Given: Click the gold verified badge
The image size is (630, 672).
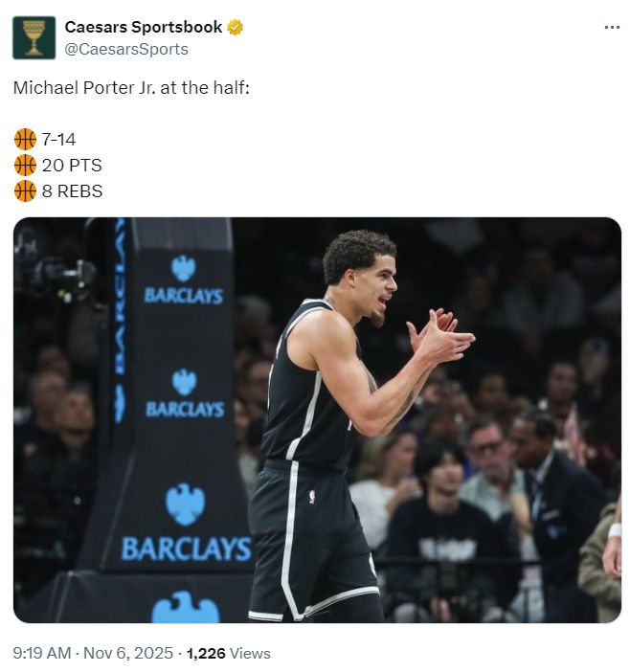Looking at the screenshot, I should pos(236,27).
